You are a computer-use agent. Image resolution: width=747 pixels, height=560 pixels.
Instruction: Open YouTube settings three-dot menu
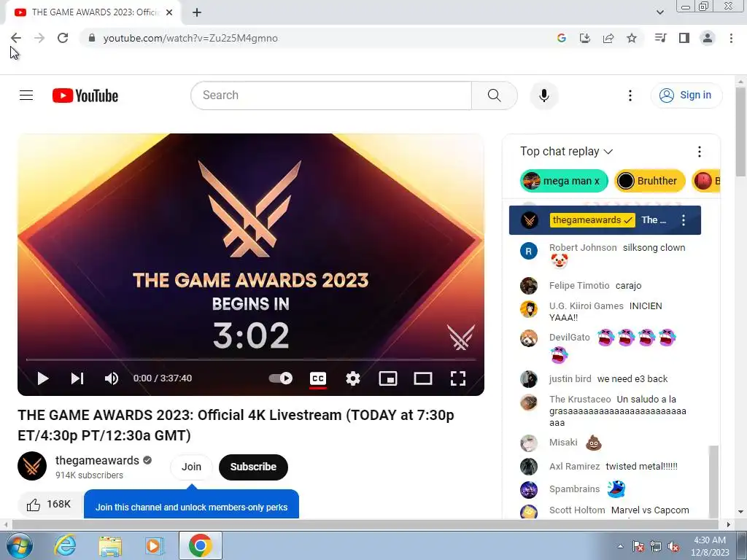(x=630, y=96)
